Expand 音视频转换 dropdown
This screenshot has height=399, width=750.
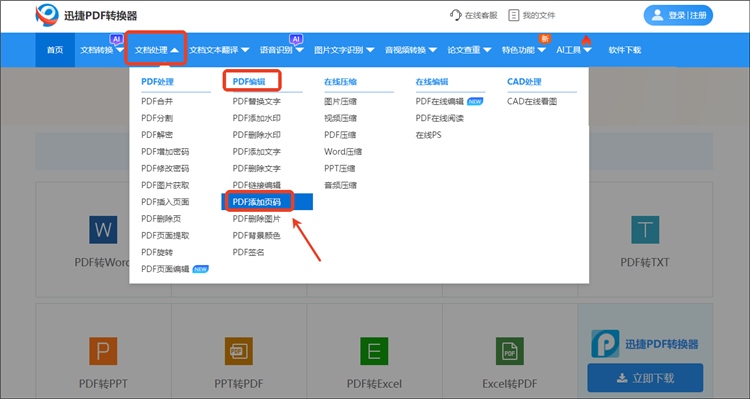(x=411, y=50)
